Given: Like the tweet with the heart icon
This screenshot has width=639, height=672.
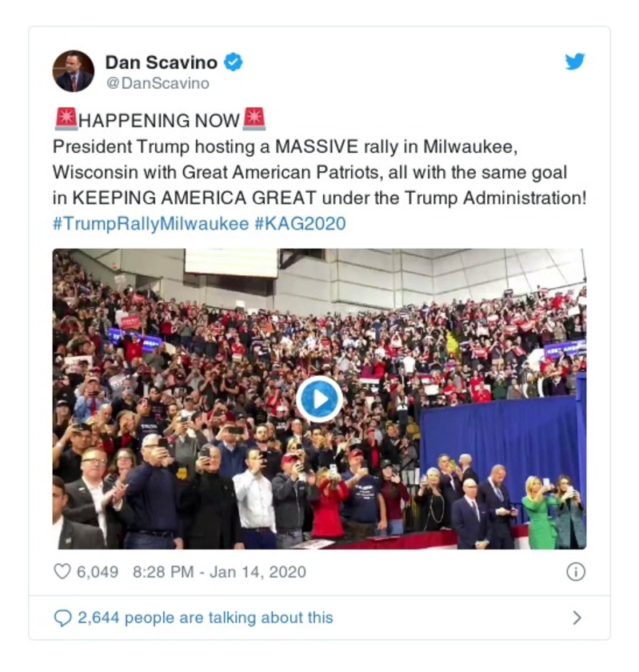Looking at the screenshot, I should tap(62, 571).
